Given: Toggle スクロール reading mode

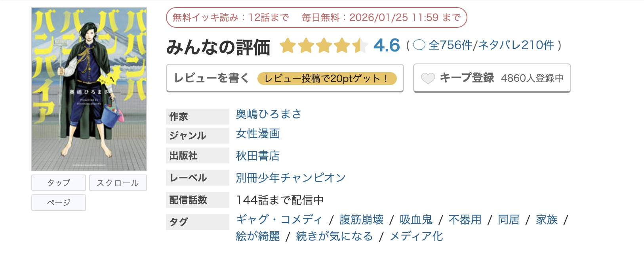Looking at the screenshot, I should pos(118,183).
